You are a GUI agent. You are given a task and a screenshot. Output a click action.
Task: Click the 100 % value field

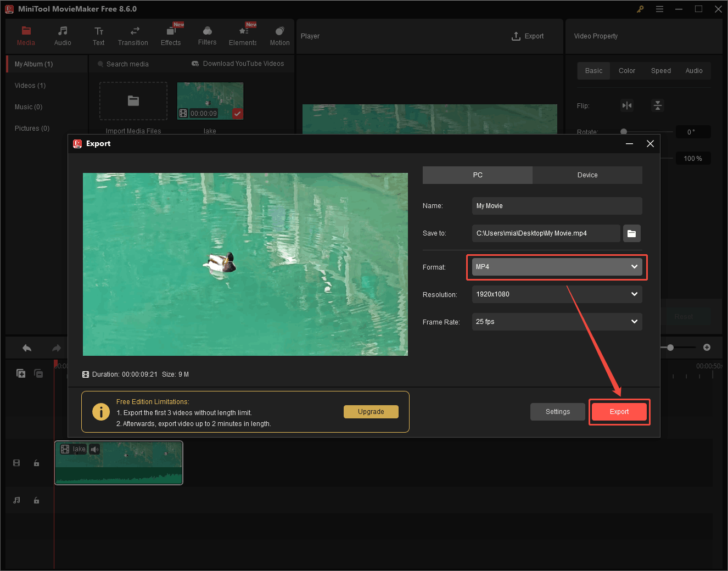click(693, 159)
